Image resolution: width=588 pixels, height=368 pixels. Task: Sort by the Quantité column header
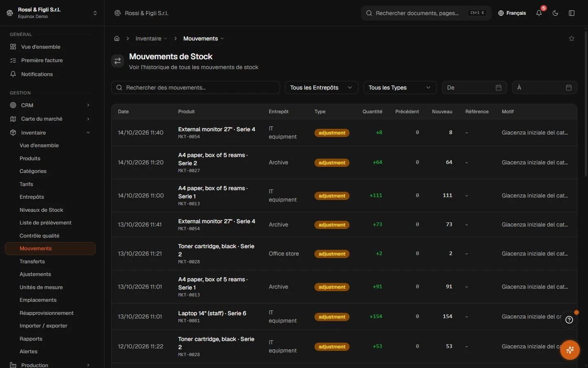click(x=372, y=112)
